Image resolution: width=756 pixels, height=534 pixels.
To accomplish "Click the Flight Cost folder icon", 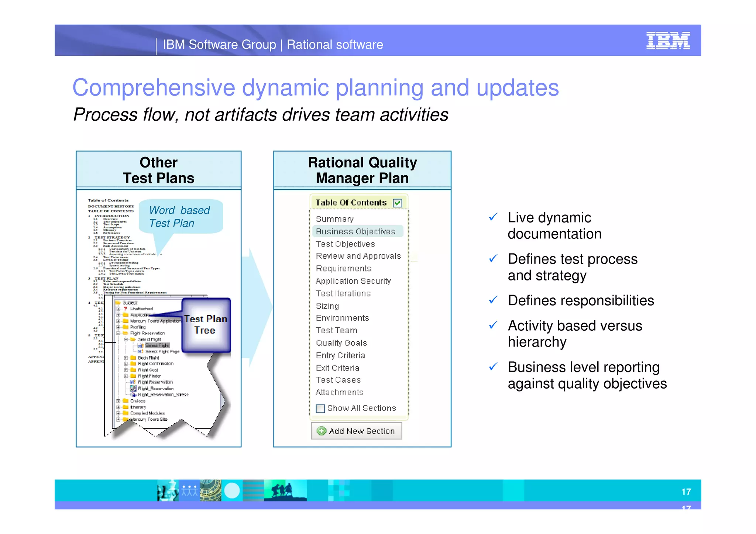I will pyautogui.click(x=133, y=370).
